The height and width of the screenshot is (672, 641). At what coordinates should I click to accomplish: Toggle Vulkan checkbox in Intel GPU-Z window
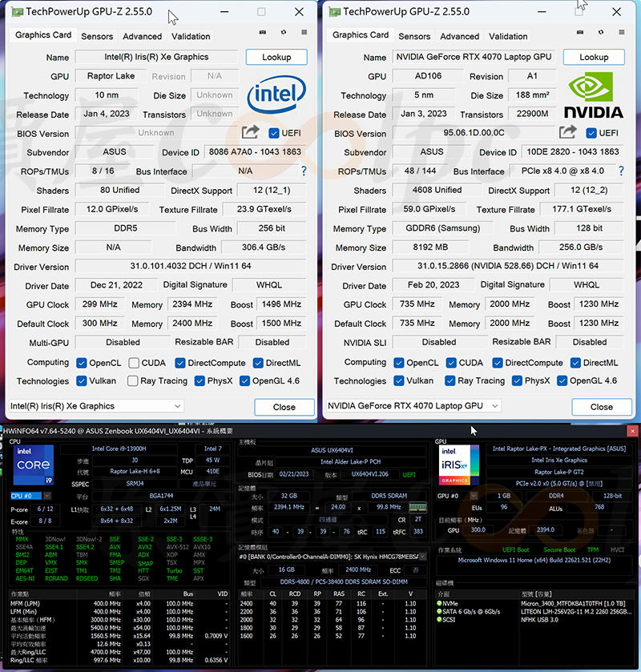tap(82, 381)
